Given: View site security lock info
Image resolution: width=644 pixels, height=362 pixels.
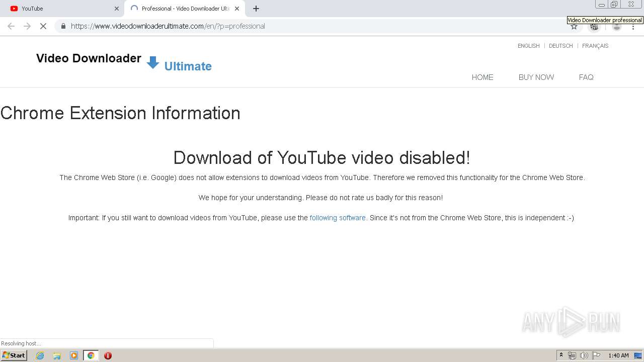Looking at the screenshot, I should tap(63, 26).
